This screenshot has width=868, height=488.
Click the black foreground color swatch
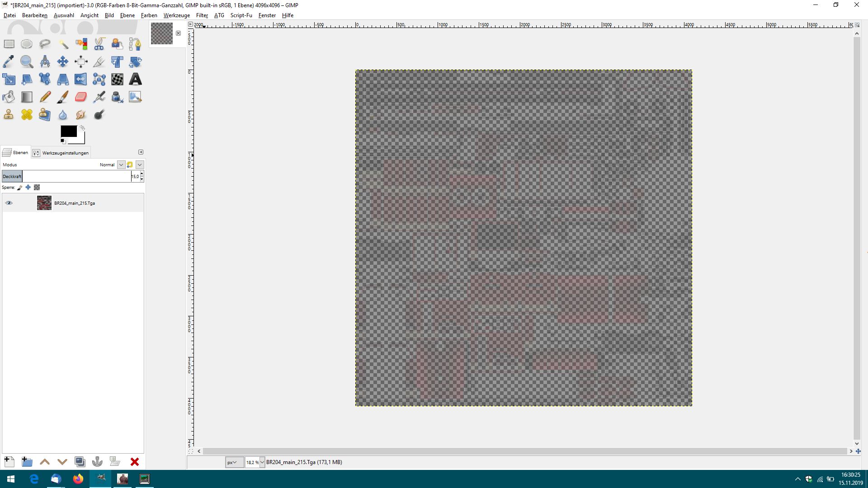[x=68, y=131]
